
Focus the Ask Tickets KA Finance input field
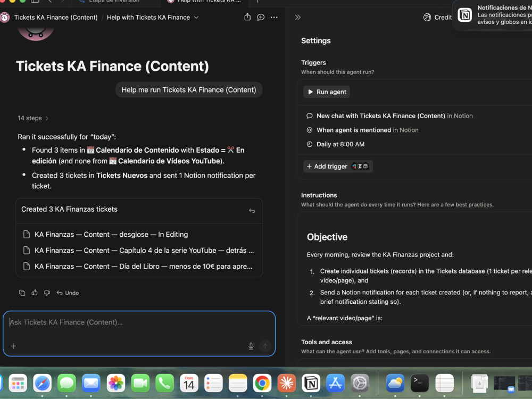(139, 322)
